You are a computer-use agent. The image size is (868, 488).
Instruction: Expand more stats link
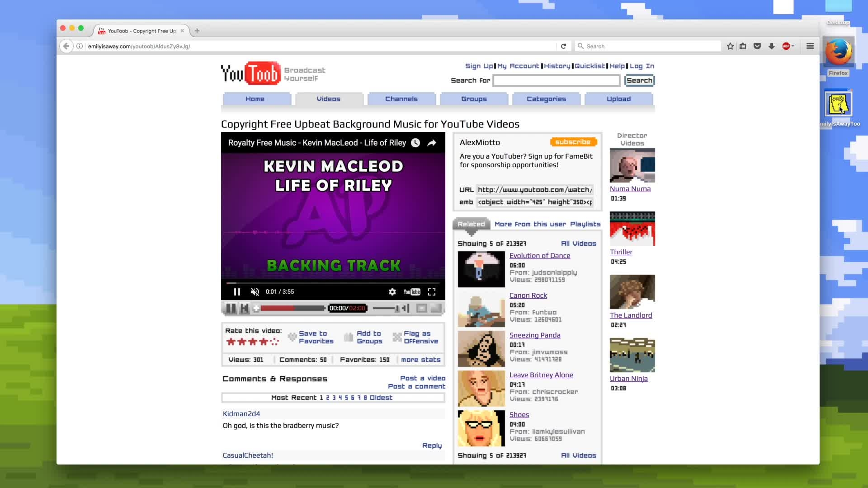420,360
